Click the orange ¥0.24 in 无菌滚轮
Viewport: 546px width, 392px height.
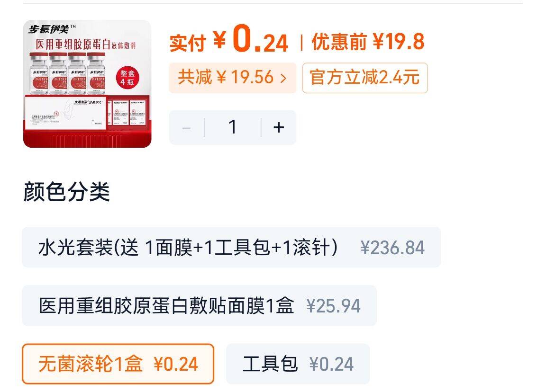175,364
